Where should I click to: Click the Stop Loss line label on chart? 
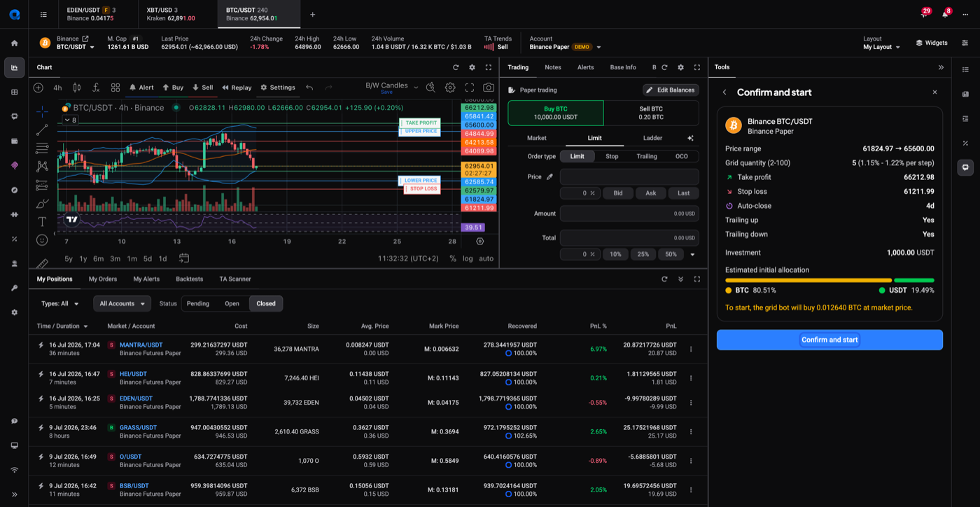pos(423,188)
